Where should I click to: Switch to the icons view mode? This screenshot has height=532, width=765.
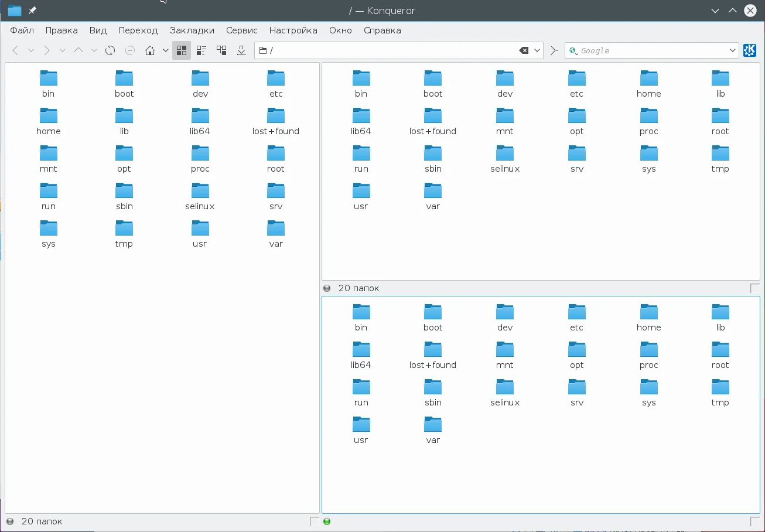[x=182, y=50]
